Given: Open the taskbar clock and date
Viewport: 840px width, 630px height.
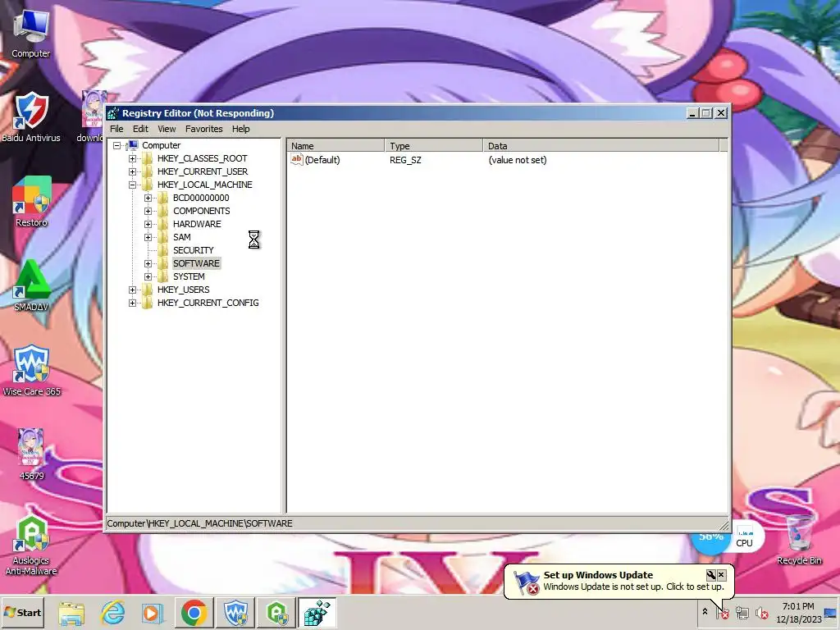Looking at the screenshot, I should 798,613.
